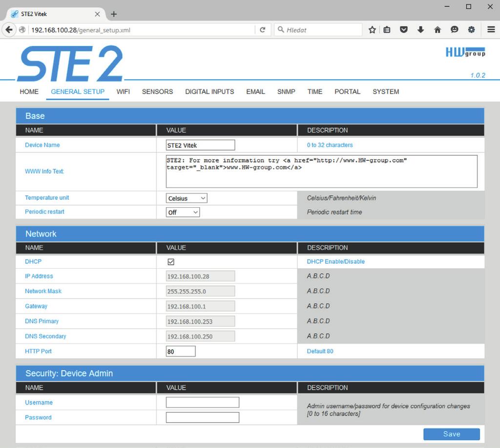Click the reload page icon
The height and width of the screenshot is (448, 500).
262,30
